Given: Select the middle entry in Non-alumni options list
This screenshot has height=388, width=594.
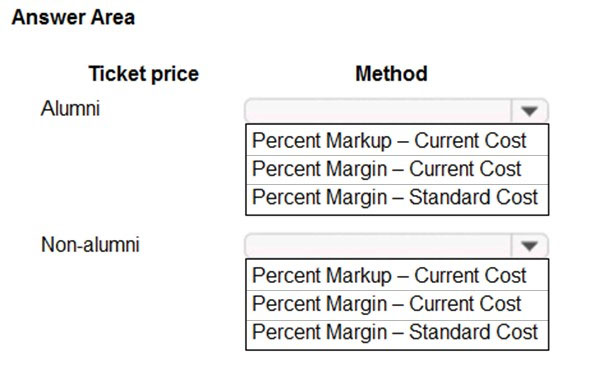Looking at the screenshot, I should pos(397,304).
